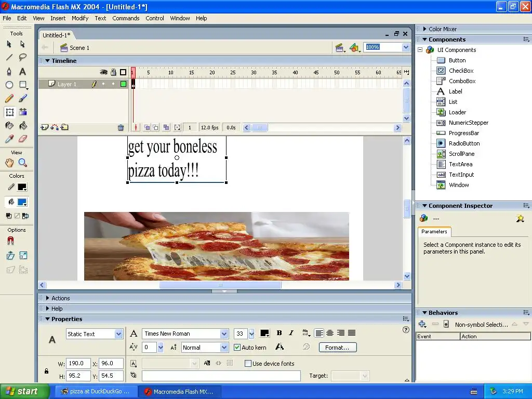
Task: Click the URL link input field
Action: tap(221, 376)
